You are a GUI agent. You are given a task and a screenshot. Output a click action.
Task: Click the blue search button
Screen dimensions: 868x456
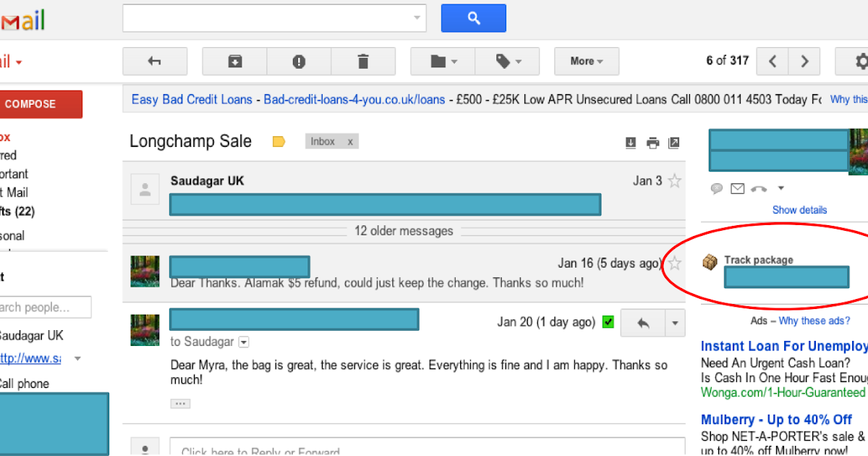(x=474, y=18)
